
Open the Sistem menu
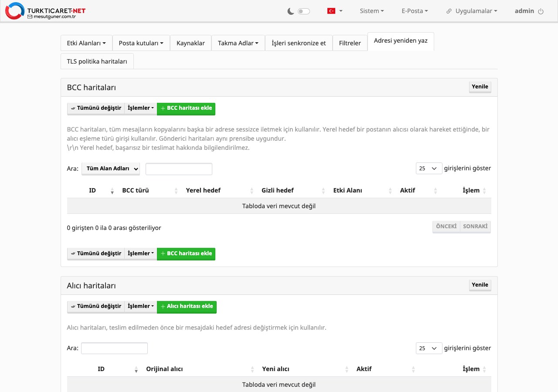(x=372, y=11)
